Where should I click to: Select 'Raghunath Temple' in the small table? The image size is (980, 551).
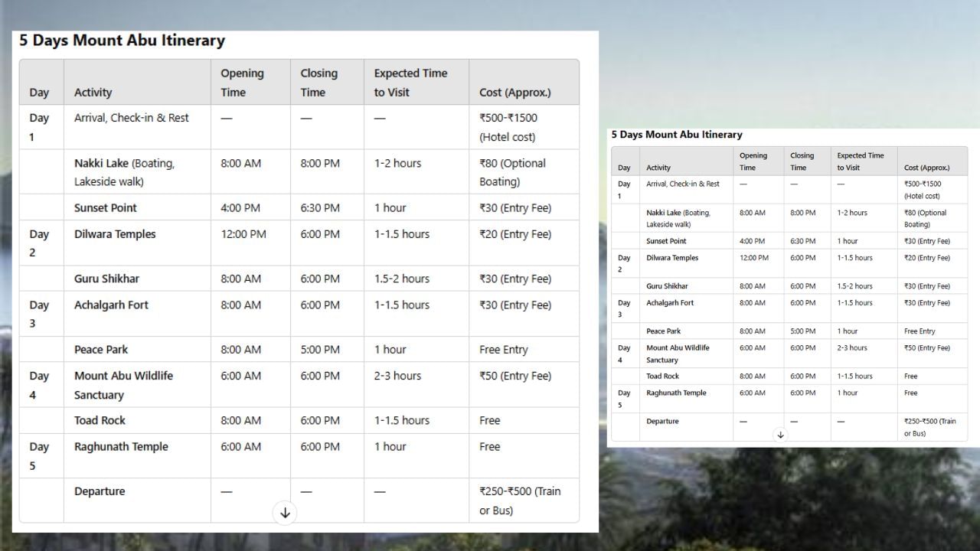(x=676, y=393)
